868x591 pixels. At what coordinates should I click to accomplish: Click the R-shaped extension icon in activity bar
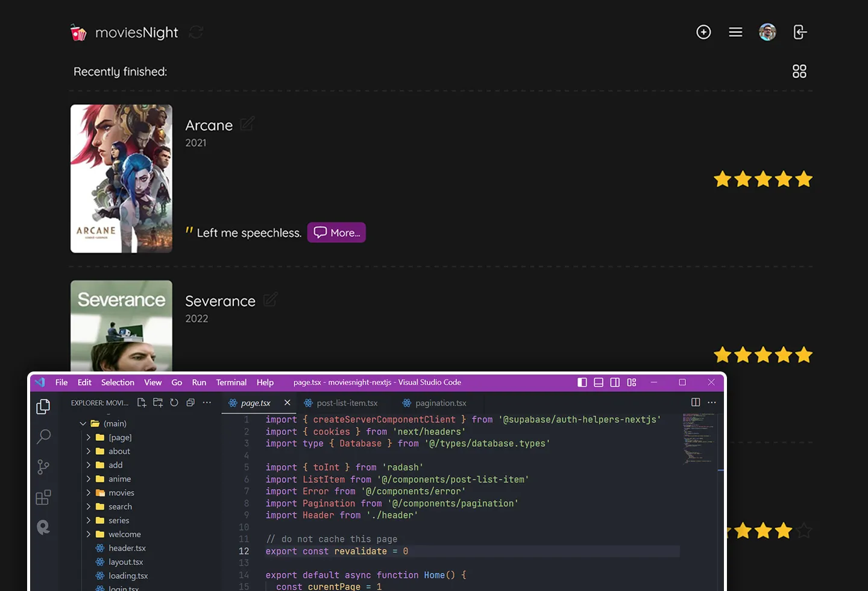pyautogui.click(x=43, y=528)
